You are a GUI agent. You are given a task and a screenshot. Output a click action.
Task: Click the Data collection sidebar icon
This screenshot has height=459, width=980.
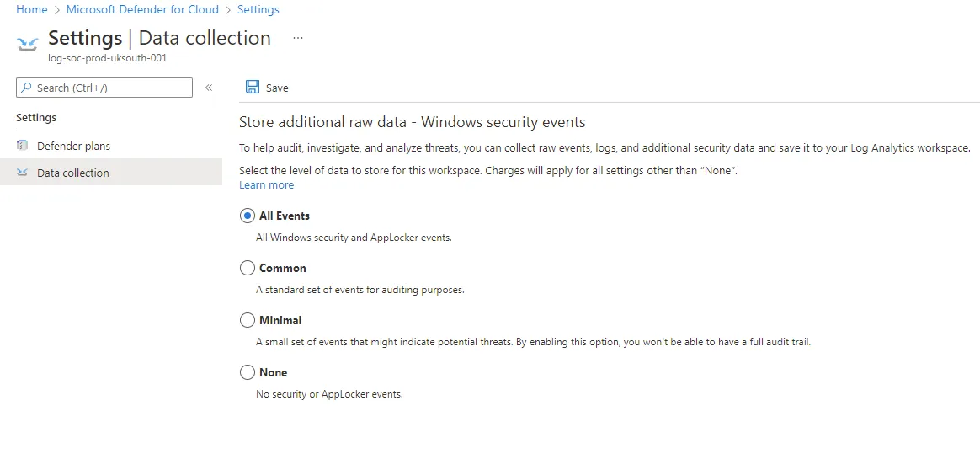click(x=23, y=173)
